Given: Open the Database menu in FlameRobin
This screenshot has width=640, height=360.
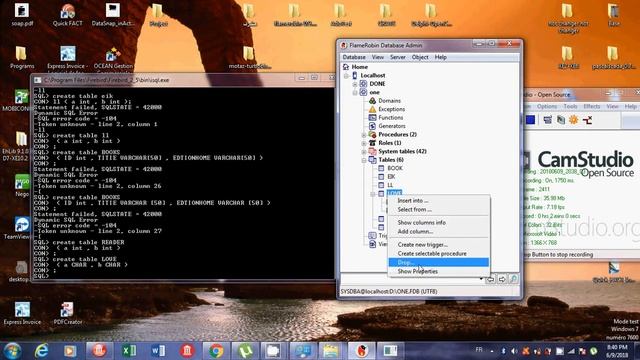Looking at the screenshot, I should point(354,57).
